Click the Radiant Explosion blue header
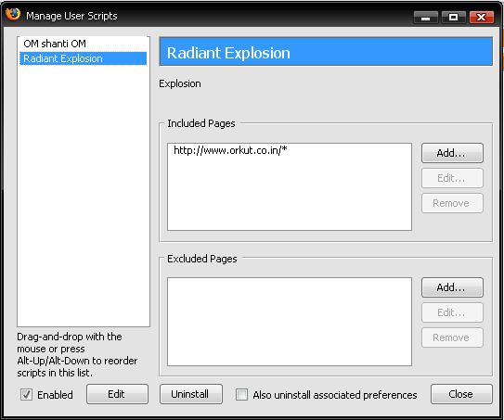Viewport: 504px width, 420px height. click(326, 52)
